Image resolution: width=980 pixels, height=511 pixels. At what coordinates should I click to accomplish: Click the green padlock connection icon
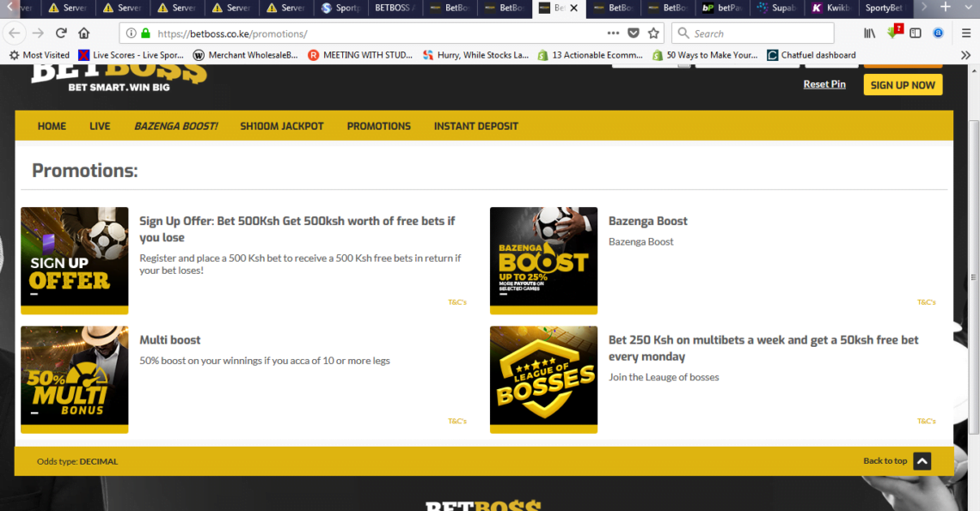click(x=145, y=33)
